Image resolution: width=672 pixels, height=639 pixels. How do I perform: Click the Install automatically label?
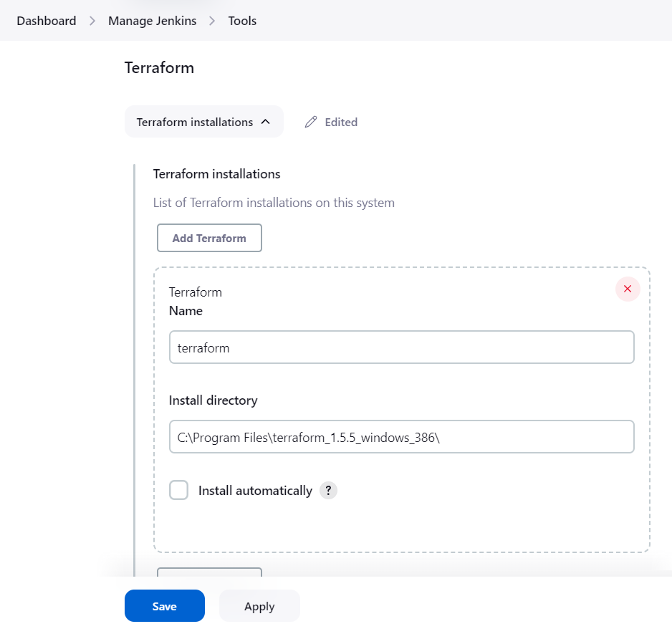(256, 491)
